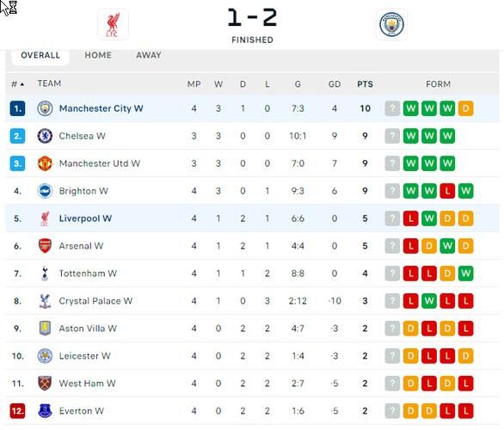This screenshot has height=430, width=504.
Task: Click the Arsenal W crest icon
Action: pos(45,246)
